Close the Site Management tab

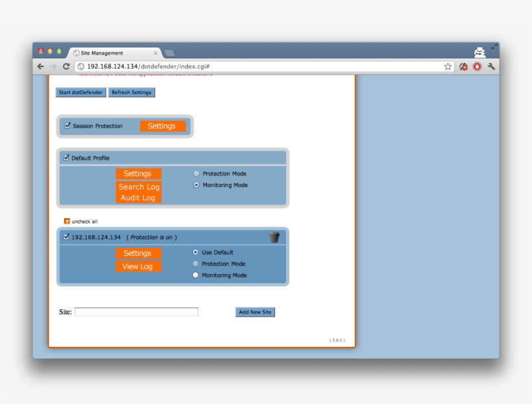tap(156, 53)
